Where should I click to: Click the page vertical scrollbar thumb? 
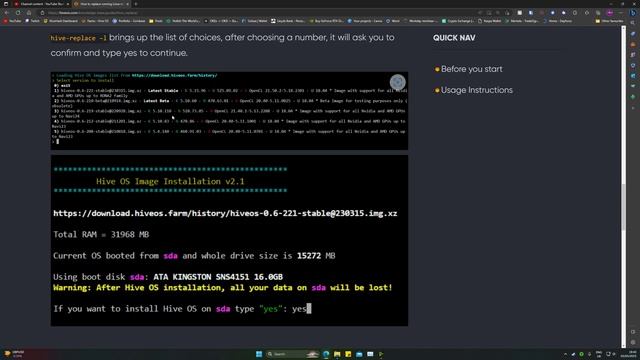tap(623, 207)
